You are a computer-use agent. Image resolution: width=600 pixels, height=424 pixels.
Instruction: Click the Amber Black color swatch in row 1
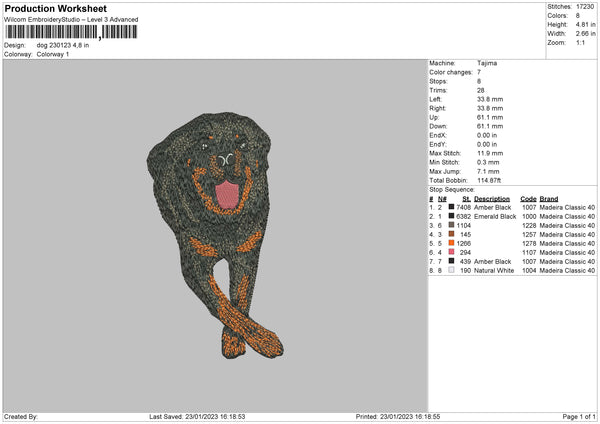click(452, 207)
